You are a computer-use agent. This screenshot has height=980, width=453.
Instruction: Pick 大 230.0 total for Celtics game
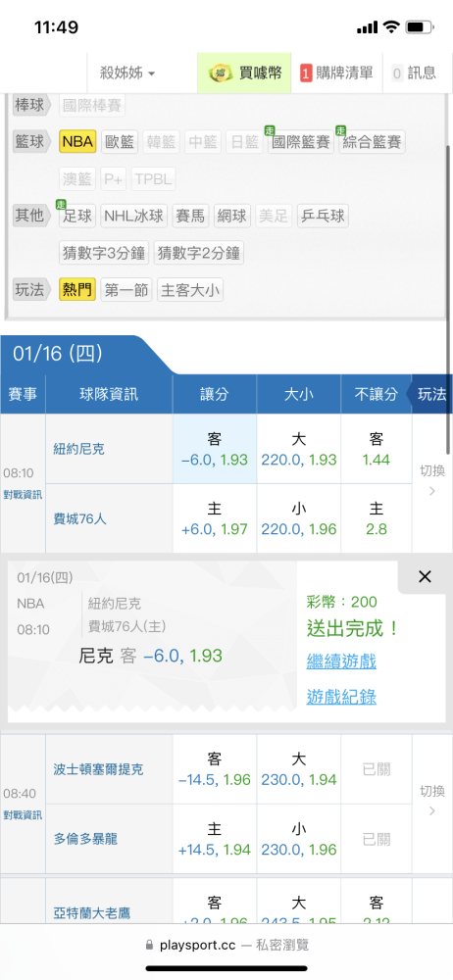[x=298, y=769]
